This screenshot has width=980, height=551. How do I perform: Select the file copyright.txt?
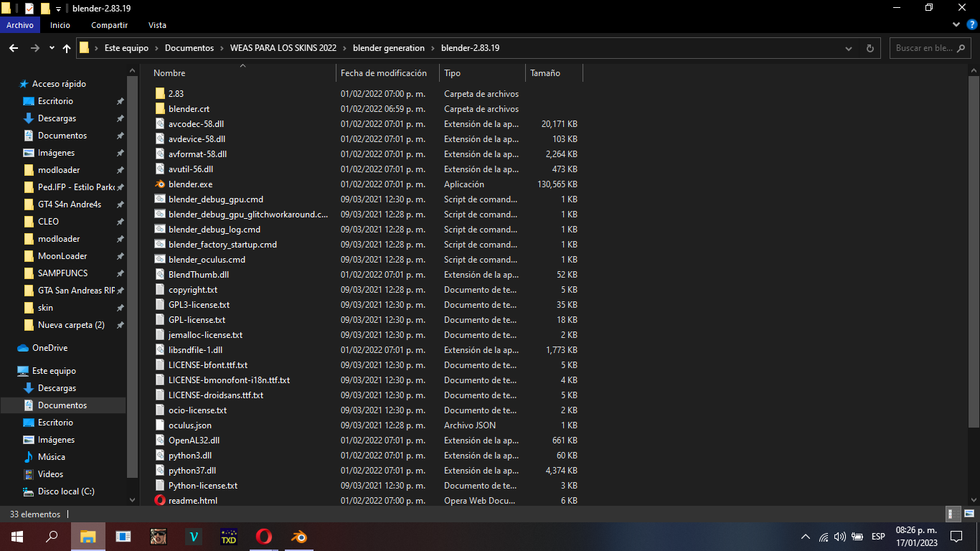(x=193, y=290)
